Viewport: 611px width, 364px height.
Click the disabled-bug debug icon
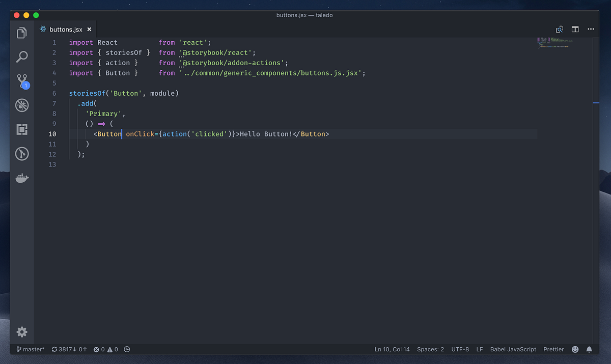tap(21, 105)
